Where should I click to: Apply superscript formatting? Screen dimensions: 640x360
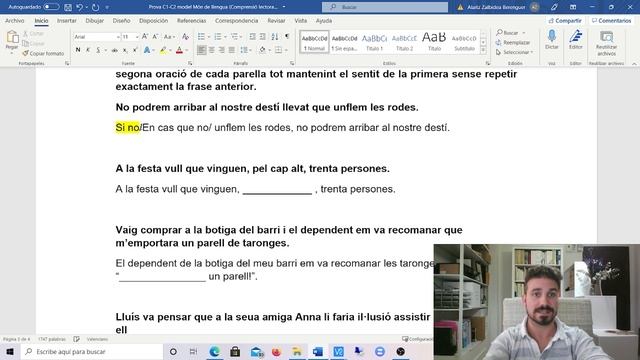pyautogui.click(x=135, y=50)
